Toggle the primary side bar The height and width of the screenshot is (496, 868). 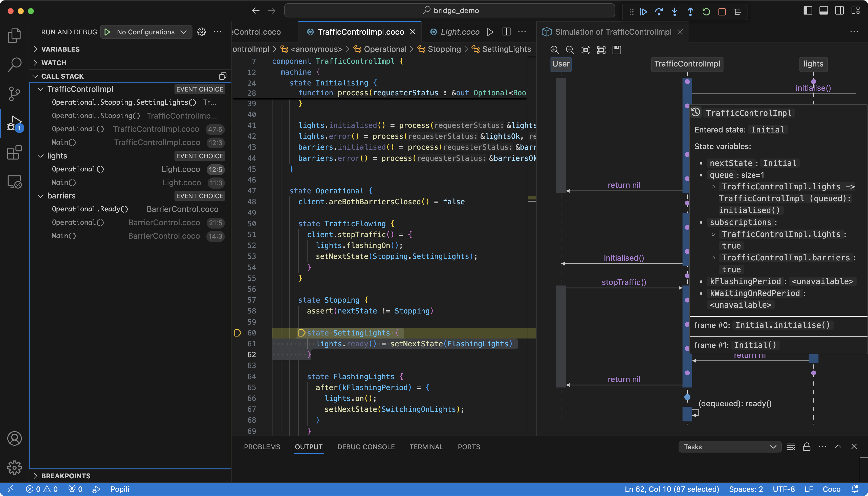click(x=808, y=11)
